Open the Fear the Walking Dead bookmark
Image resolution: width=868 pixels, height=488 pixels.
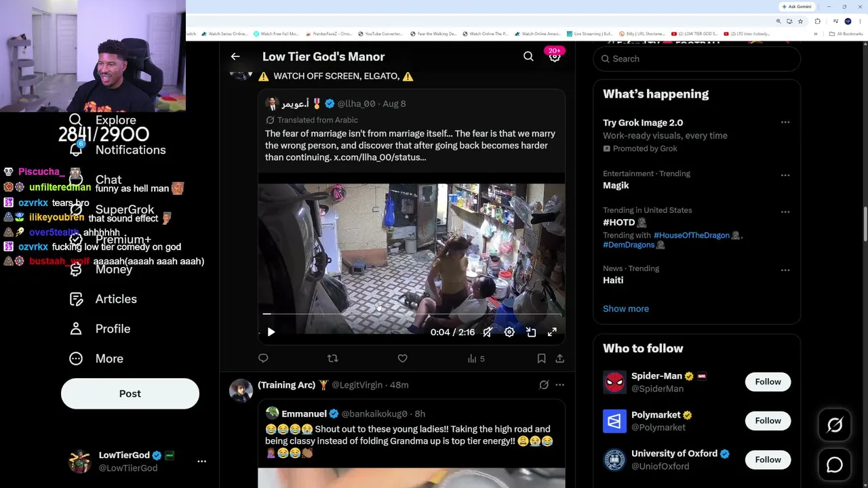[x=433, y=34]
